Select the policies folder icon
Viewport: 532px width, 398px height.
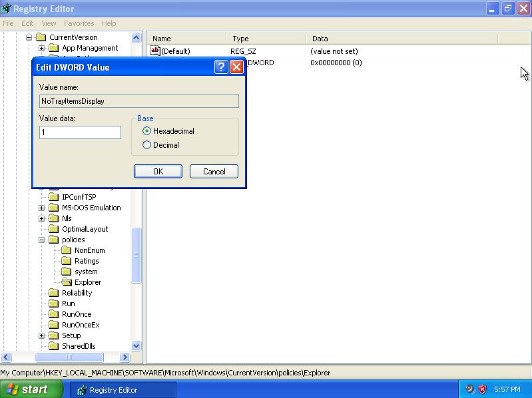[54, 240]
